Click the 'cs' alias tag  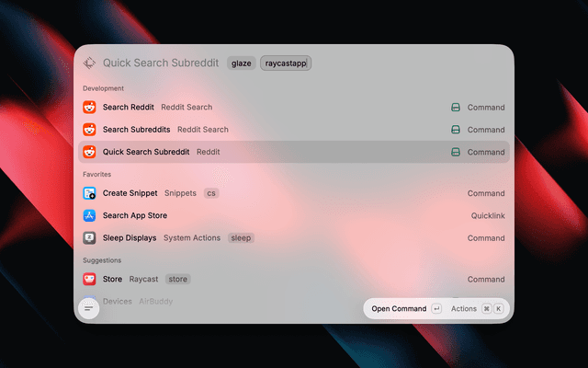tap(211, 193)
